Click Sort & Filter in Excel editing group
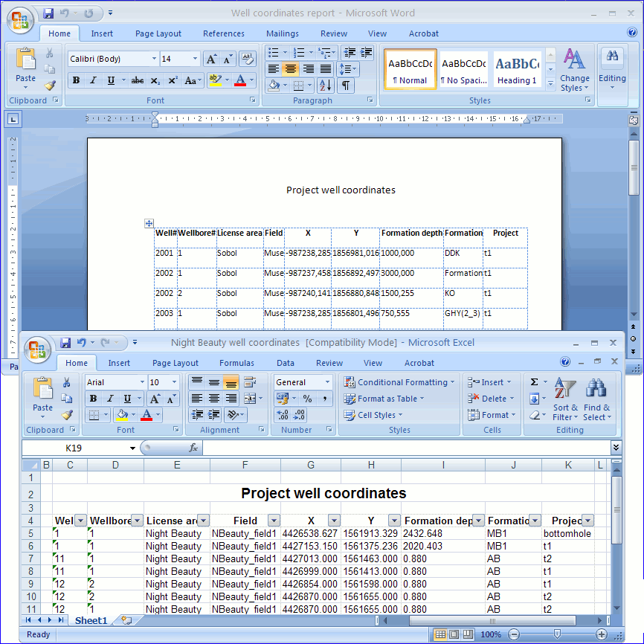 coord(565,399)
